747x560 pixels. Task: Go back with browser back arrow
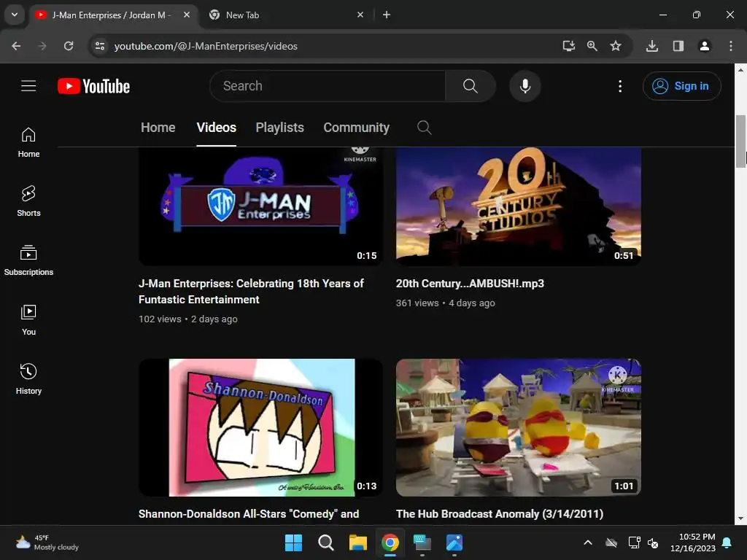pos(16,46)
